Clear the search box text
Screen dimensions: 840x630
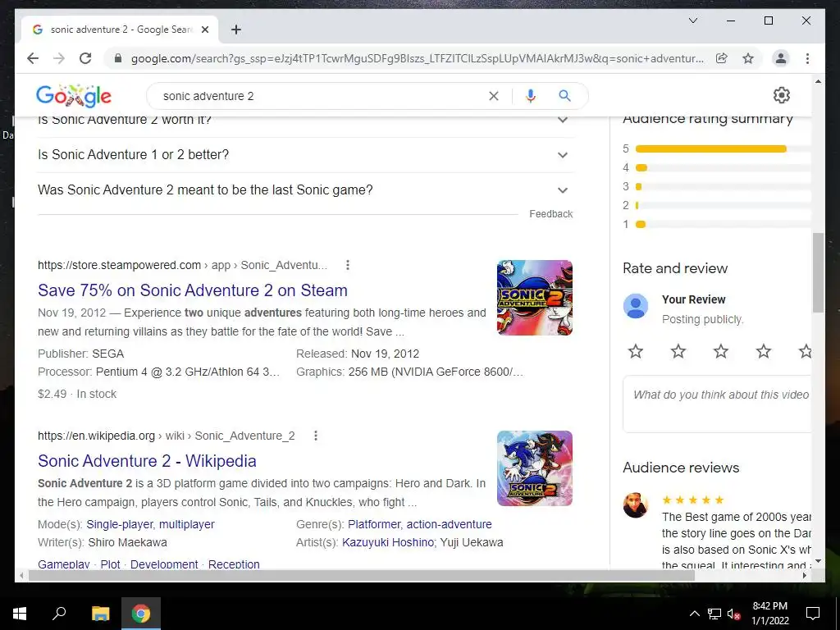493,96
